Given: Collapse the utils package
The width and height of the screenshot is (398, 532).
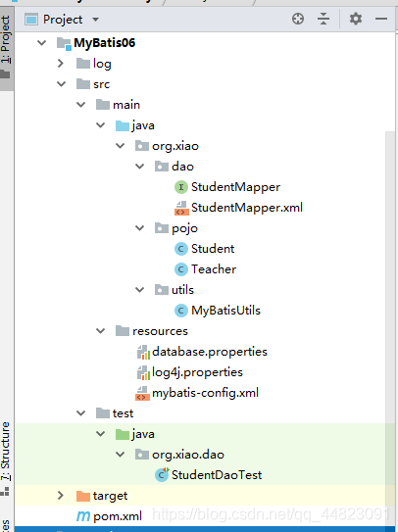Looking at the screenshot, I should coord(140,290).
